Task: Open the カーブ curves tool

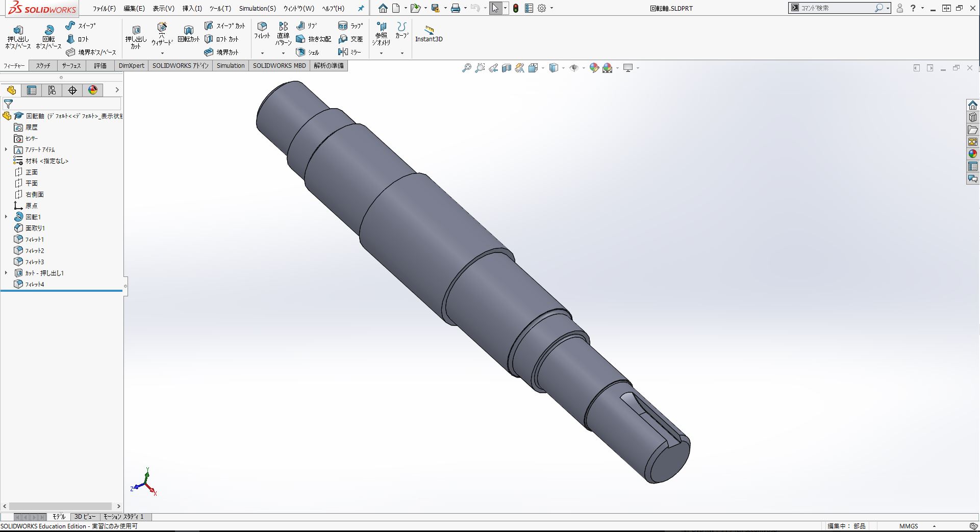Action: click(401, 31)
